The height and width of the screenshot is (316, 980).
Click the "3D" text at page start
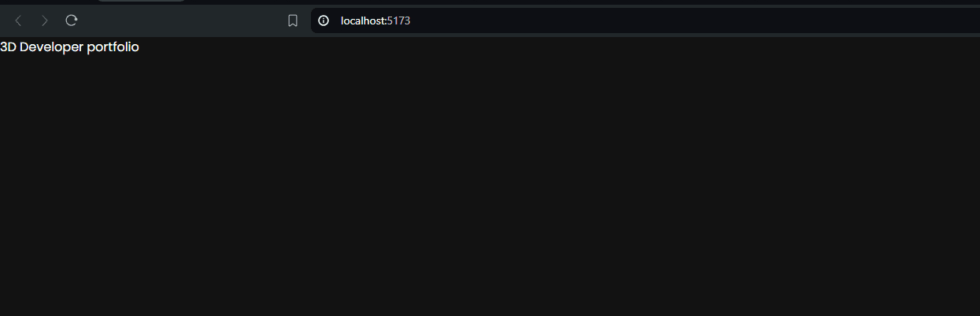pyautogui.click(x=8, y=47)
